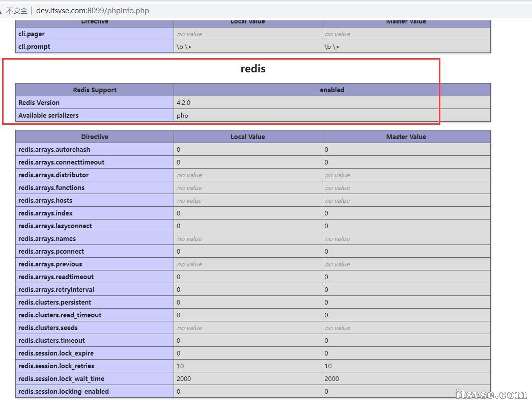Viewport: 532px width, 409px height.
Task: Click 'redis.clusters.timeout' directive
Action: tap(95, 340)
